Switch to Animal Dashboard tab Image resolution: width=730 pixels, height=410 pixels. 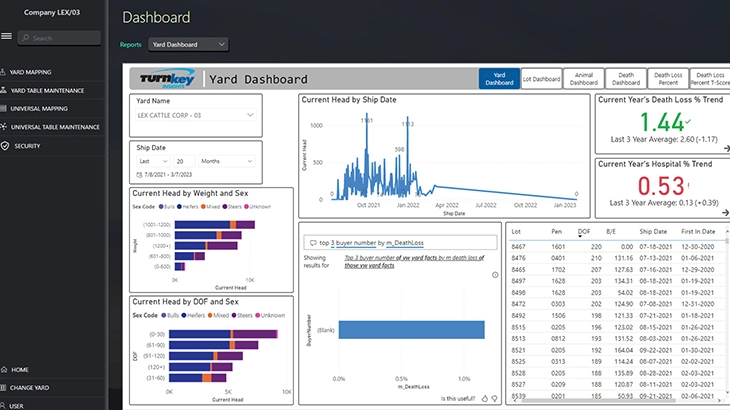tap(584, 79)
